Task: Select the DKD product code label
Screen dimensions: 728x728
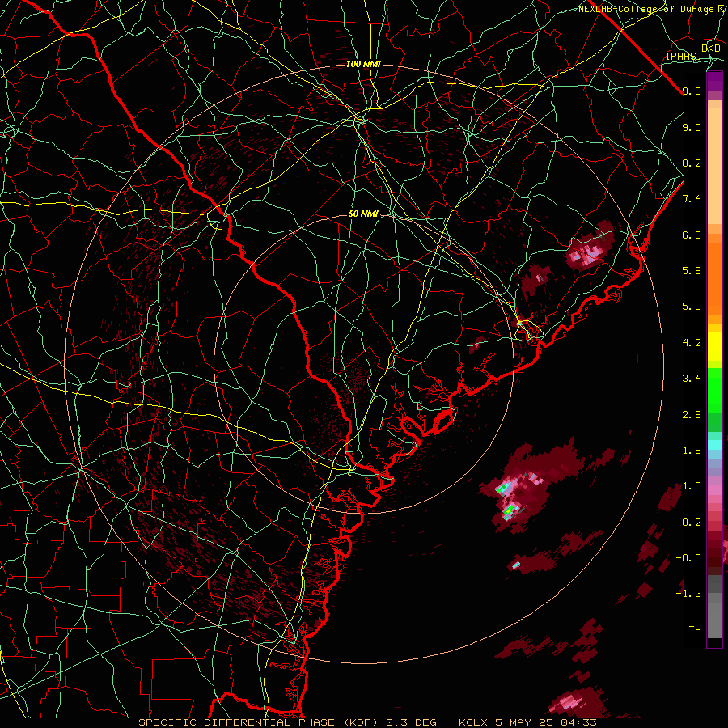Action: [x=711, y=49]
